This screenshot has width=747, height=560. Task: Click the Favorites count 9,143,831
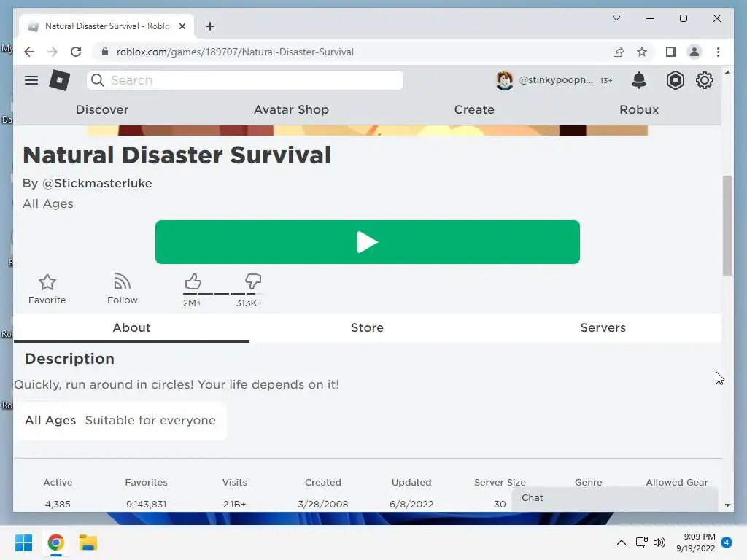[x=146, y=504]
